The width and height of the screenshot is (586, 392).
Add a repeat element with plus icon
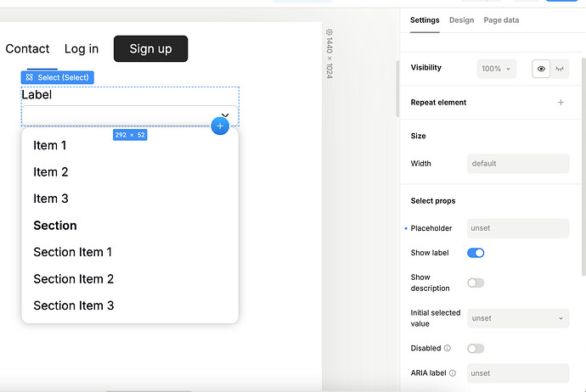(561, 103)
